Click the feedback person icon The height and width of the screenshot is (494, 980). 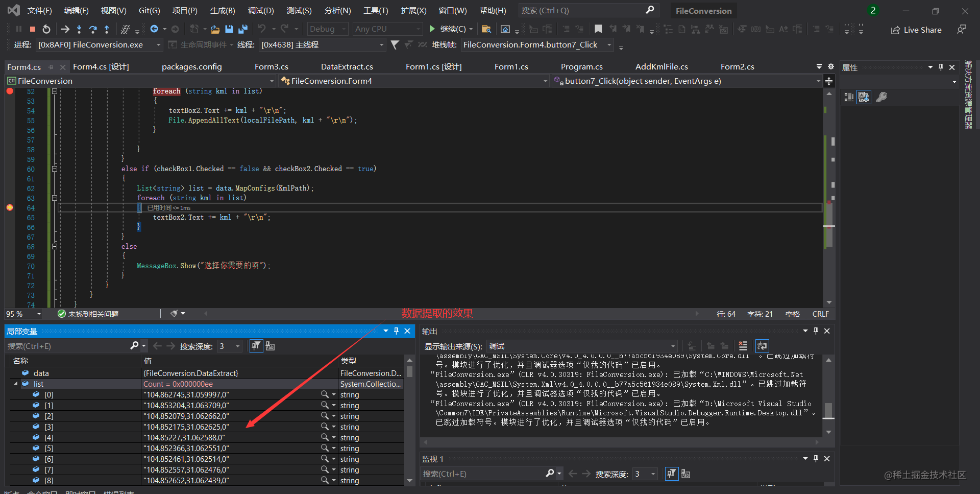(962, 30)
